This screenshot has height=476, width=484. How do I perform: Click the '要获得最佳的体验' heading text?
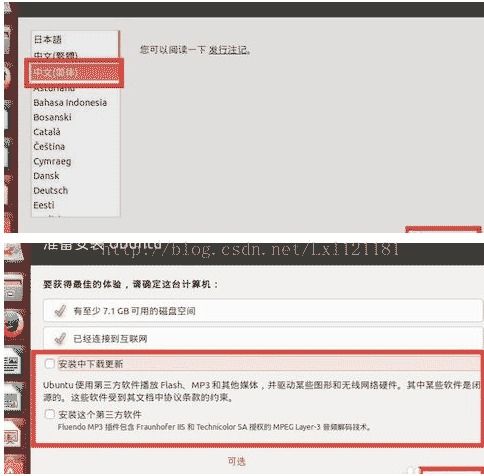[x=130, y=284]
